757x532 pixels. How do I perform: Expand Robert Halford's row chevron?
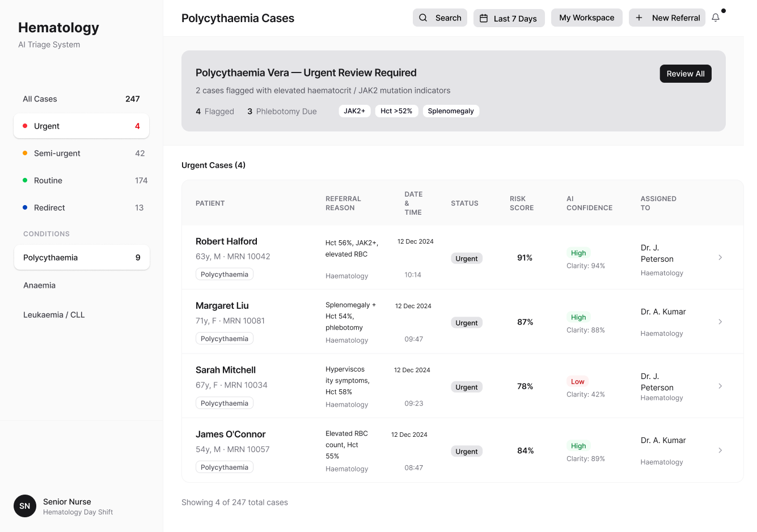pyautogui.click(x=720, y=257)
